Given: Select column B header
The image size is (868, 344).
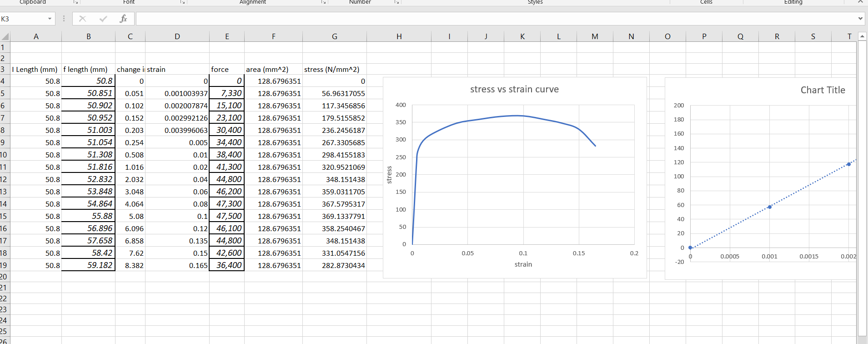Looking at the screenshot, I should [89, 36].
